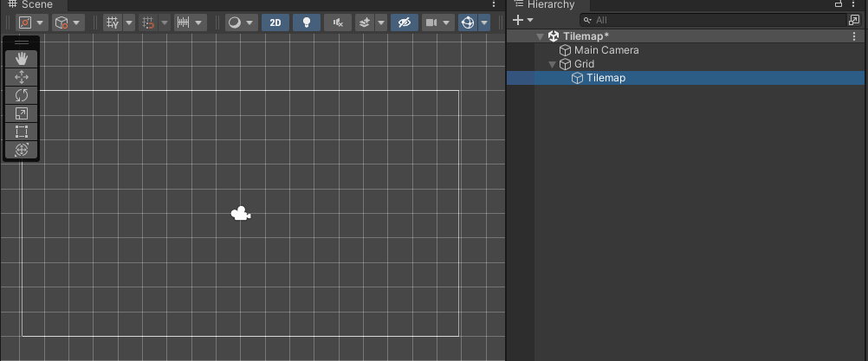Open the tool handle position (pivot) dropdown
Image resolution: width=868 pixels, height=361 pixels.
tap(31, 23)
